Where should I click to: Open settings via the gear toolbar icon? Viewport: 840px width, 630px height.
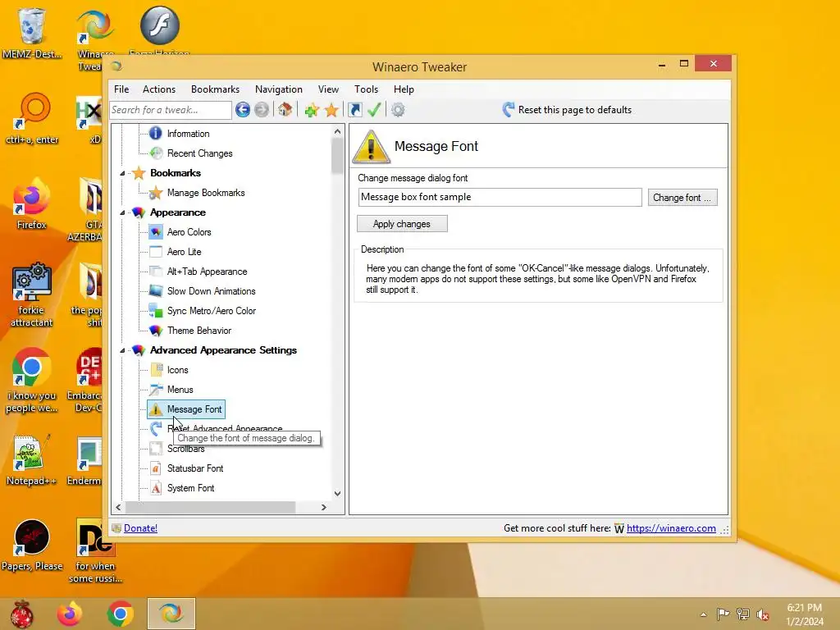click(x=398, y=110)
